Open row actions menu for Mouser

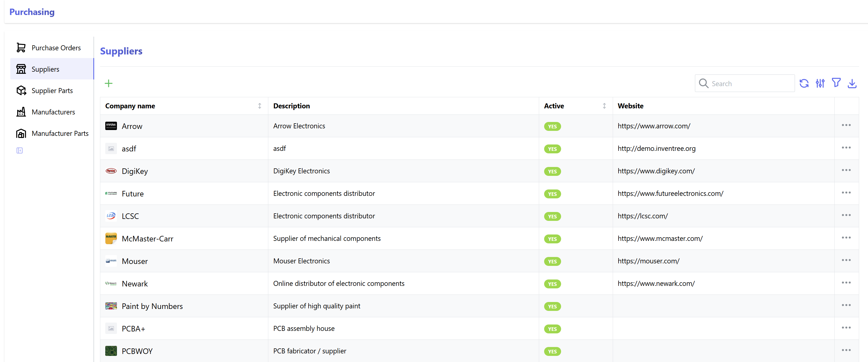pos(846,260)
